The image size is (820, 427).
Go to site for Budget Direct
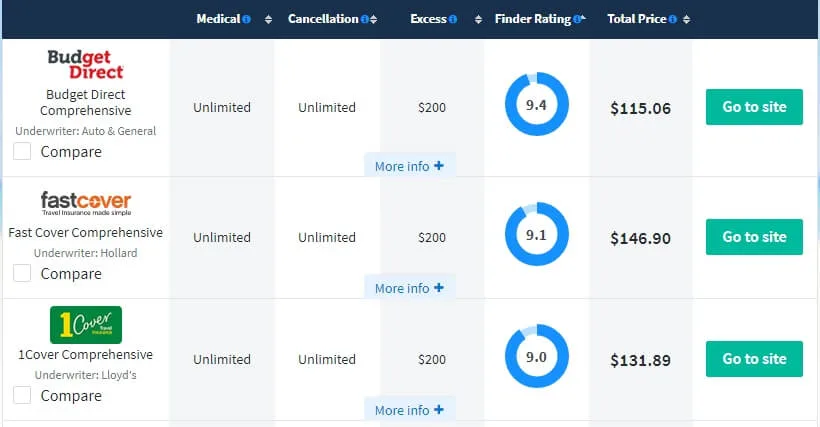(x=754, y=107)
